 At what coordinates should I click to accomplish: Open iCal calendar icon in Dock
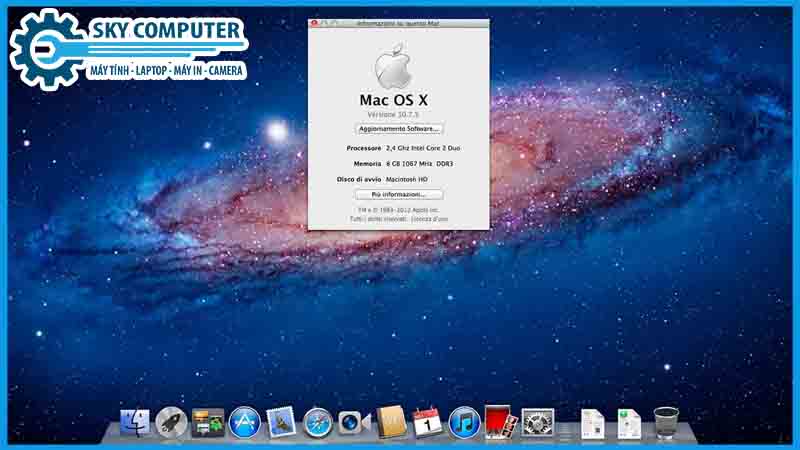coord(427,422)
